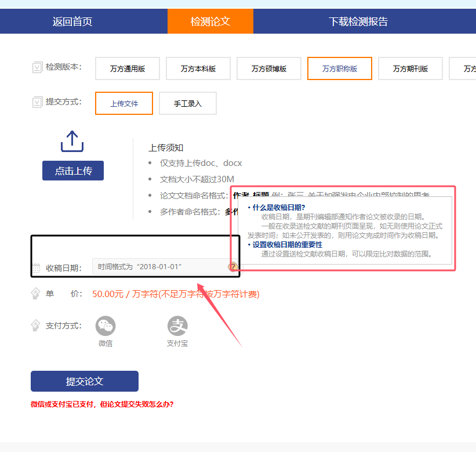476x452 pixels.
Task: Select 微信 payment icon
Action: tap(106, 326)
